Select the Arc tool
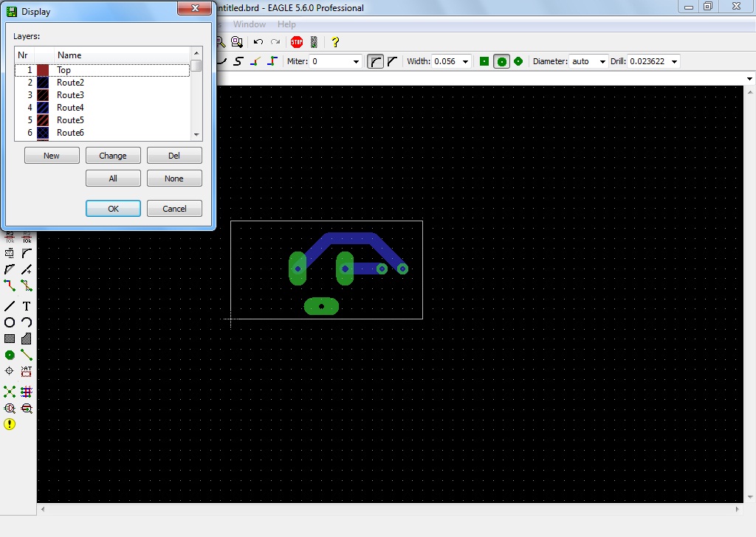Image resolution: width=756 pixels, height=537 pixels. click(27, 322)
